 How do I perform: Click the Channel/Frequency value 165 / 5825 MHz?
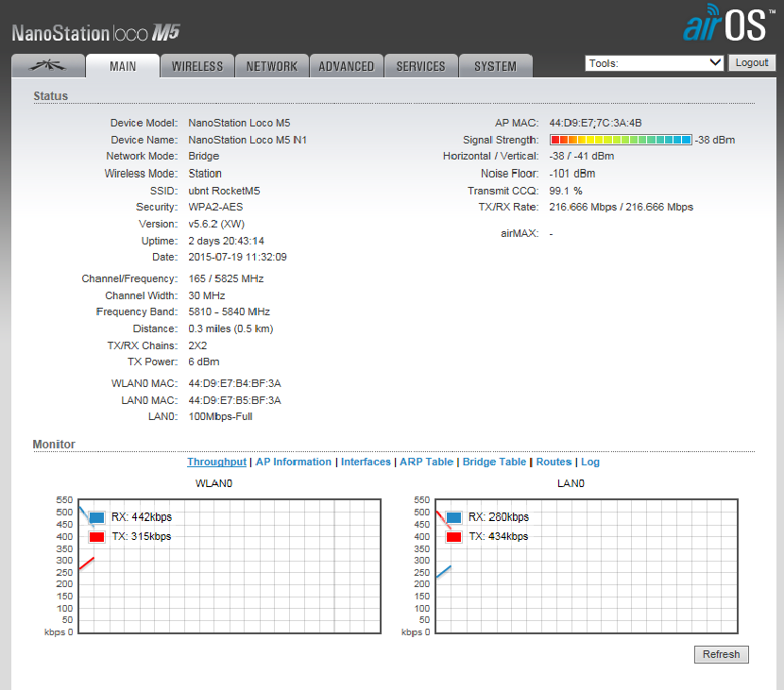point(226,278)
